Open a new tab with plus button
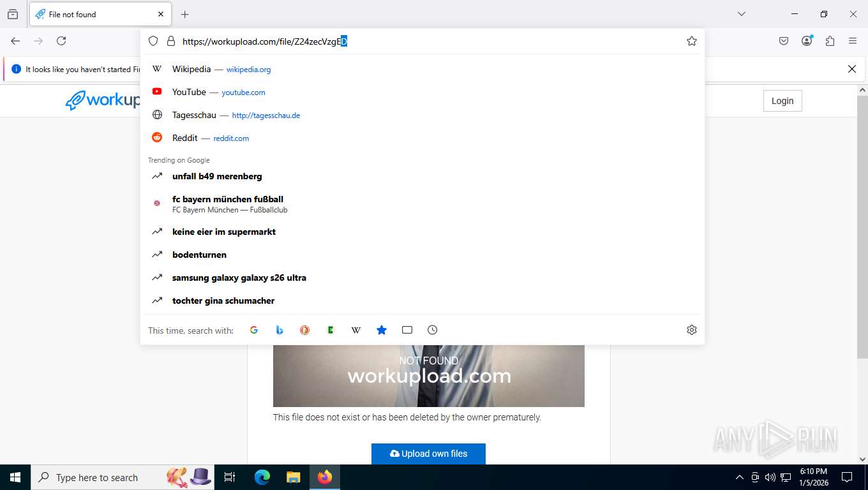Viewport: 868px width, 490px height. point(184,14)
